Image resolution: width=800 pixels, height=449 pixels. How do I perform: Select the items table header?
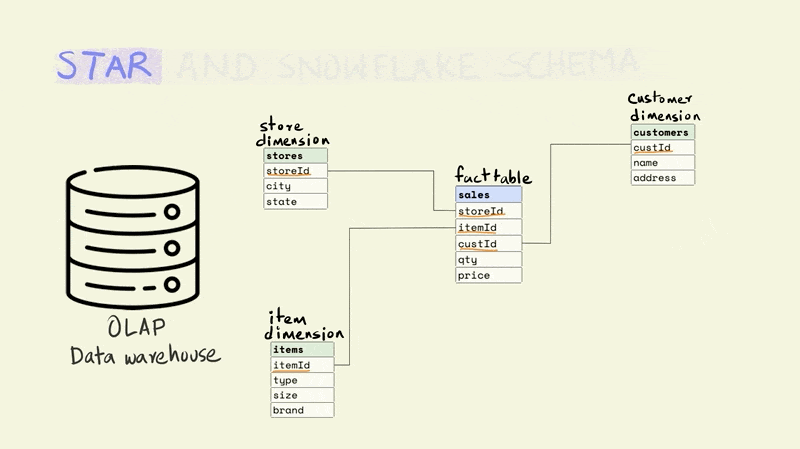(301, 350)
